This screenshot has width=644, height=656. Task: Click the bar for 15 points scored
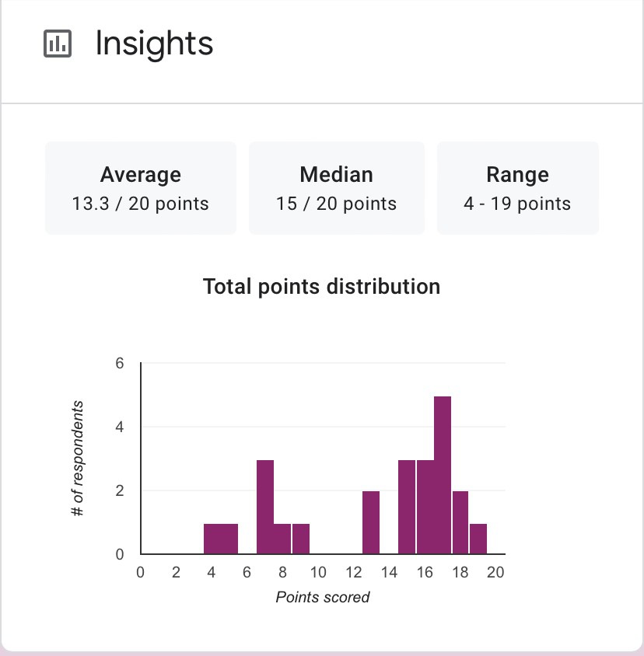pyautogui.click(x=407, y=507)
